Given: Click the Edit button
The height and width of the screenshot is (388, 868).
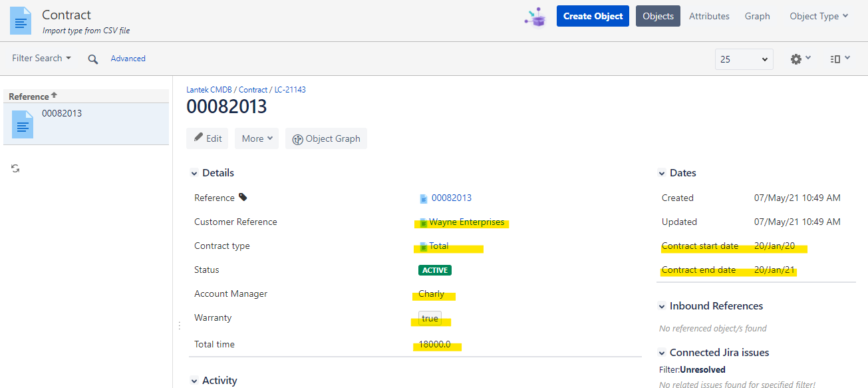Looking at the screenshot, I should [208, 138].
